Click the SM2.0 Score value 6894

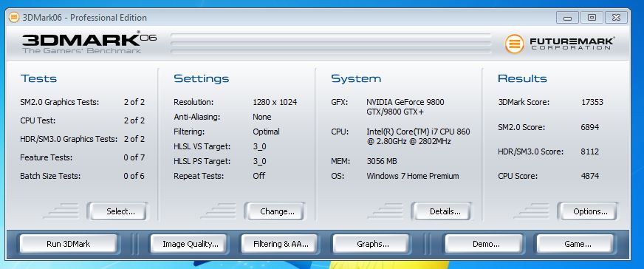[x=590, y=127]
